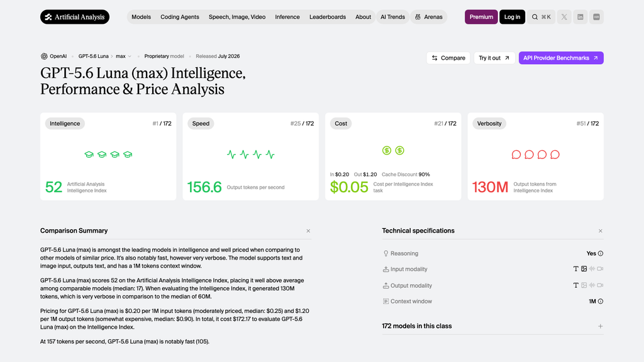
Task: Click the #25 / 172 speed rank
Action: (302, 124)
